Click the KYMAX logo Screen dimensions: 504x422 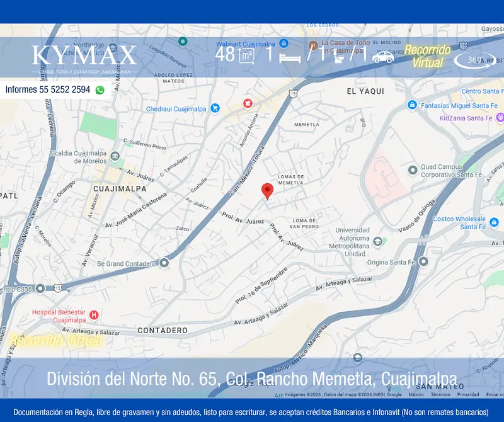click(84, 59)
